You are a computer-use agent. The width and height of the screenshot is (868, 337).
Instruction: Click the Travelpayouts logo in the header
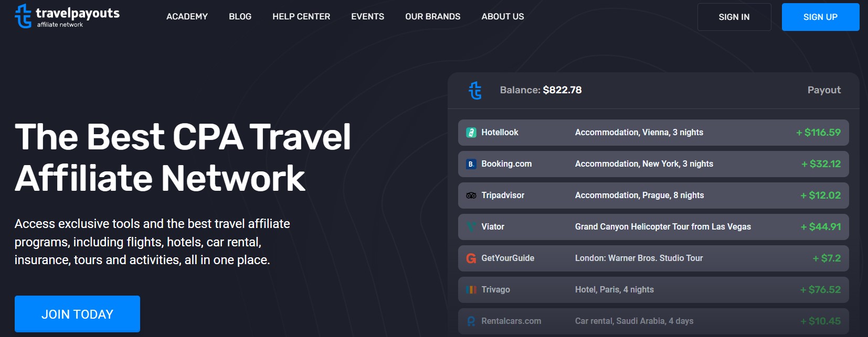[67, 16]
